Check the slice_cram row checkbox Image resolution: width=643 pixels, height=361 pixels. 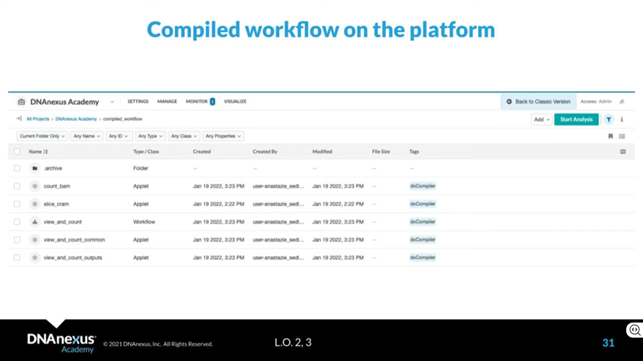pyautogui.click(x=17, y=204)
